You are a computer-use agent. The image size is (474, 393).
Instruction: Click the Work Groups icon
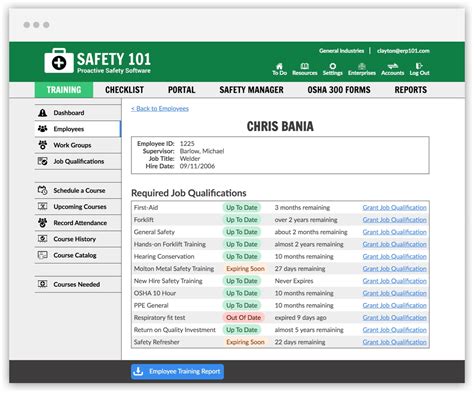coord(43,145)
